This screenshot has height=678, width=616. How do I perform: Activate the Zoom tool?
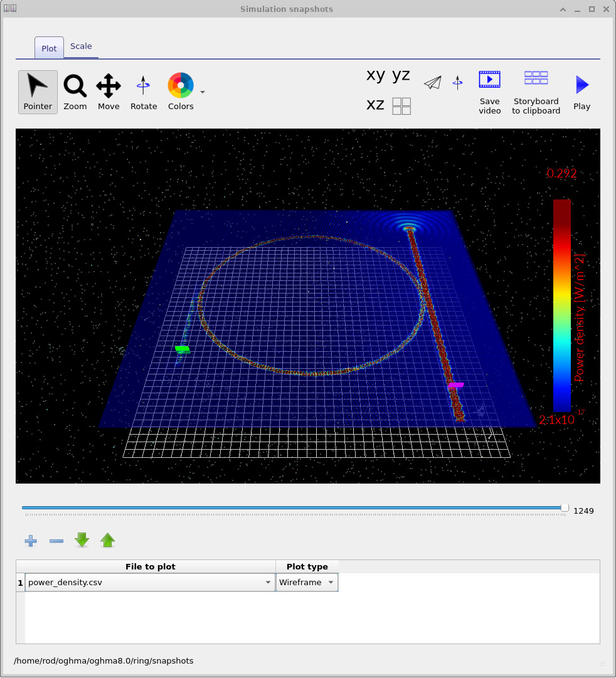tap(75, 88)
